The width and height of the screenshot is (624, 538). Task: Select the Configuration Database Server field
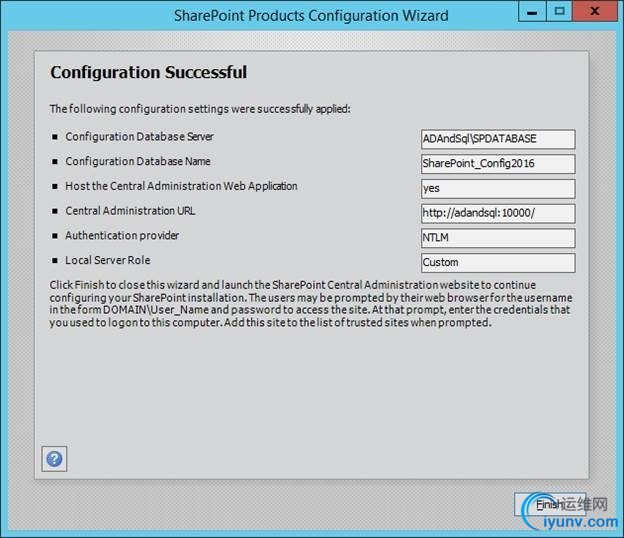click(x=498, y=139)
